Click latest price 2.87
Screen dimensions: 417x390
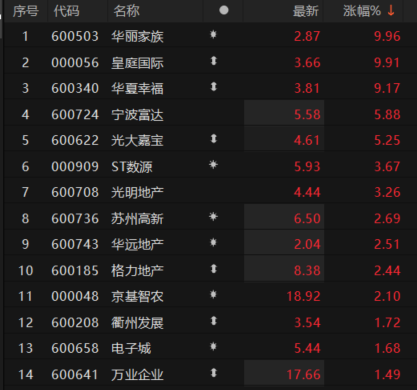click(307, 36)
